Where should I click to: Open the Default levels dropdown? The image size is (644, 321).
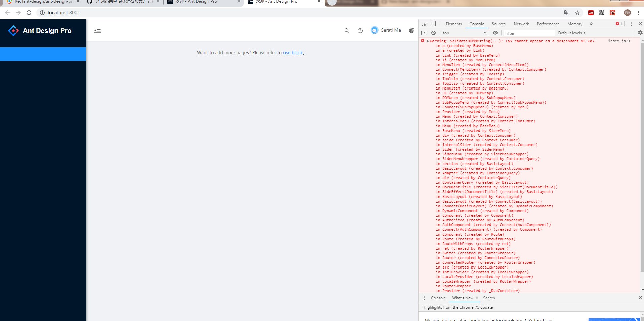point(572,33)
